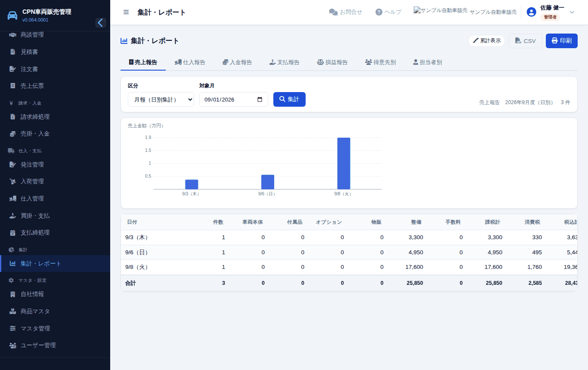
Task: Expand the user menu chevron beside 佐藤 健一
Action: coord(572,12)
